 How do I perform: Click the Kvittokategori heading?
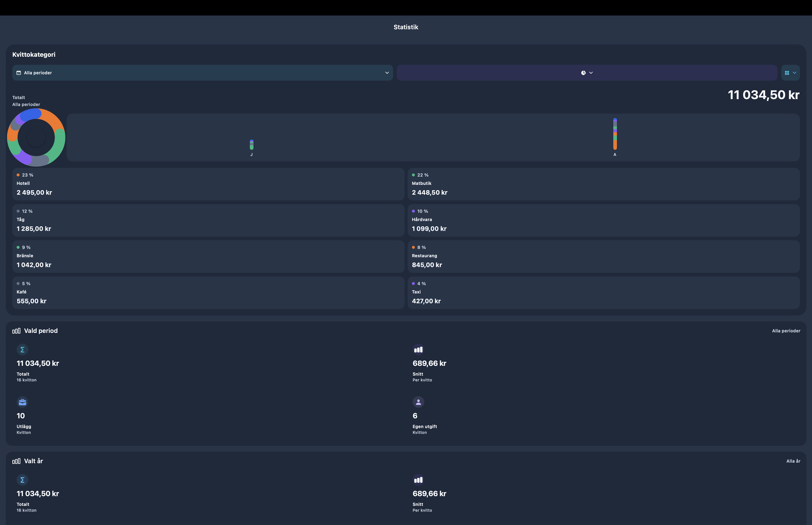34,55
